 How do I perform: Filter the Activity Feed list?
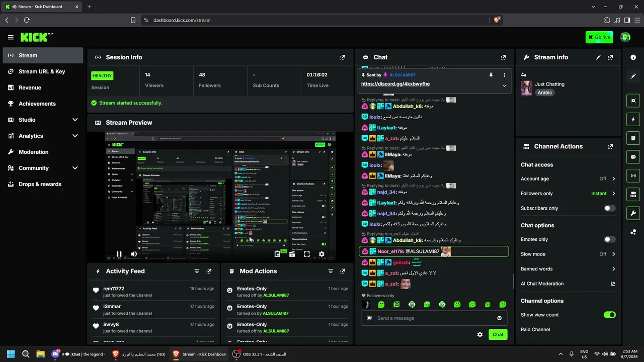pyautogui.click(x=197, y=271)
